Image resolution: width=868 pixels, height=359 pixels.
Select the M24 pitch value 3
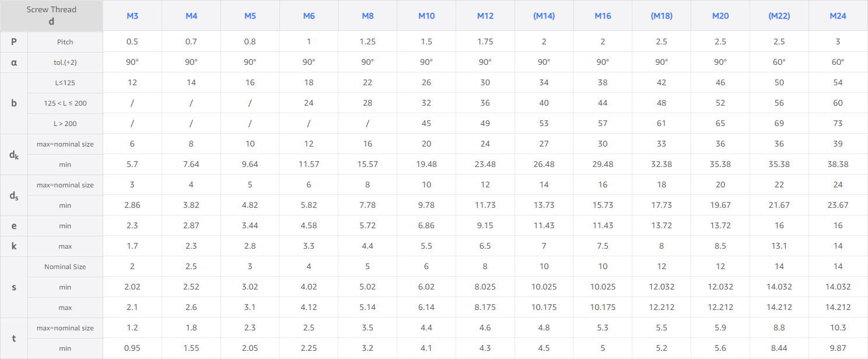coord(838,42)
